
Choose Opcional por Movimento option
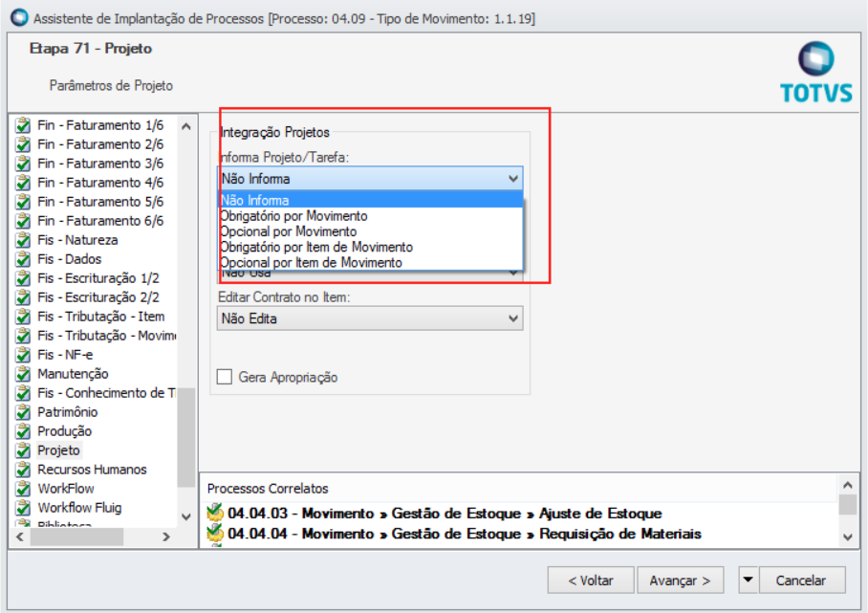(x=370, y=230)
